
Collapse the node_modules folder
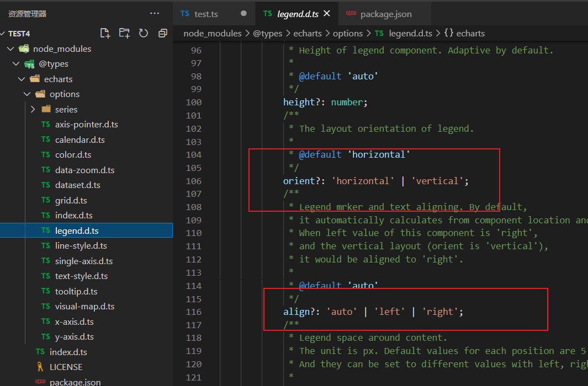(x=10, y=49)
